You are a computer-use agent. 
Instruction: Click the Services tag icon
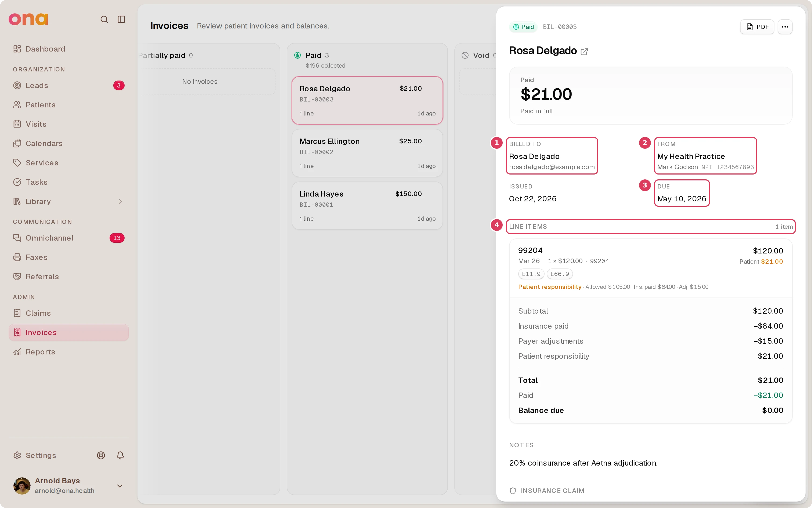17,163
